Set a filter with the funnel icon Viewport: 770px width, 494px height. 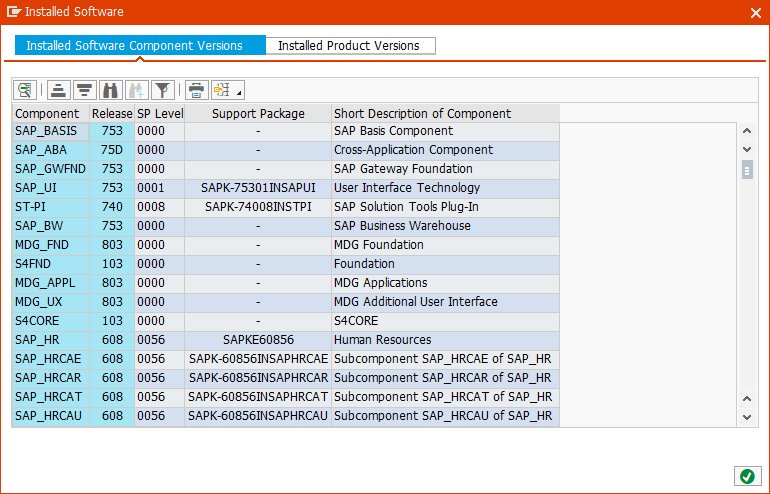(163, 90)
